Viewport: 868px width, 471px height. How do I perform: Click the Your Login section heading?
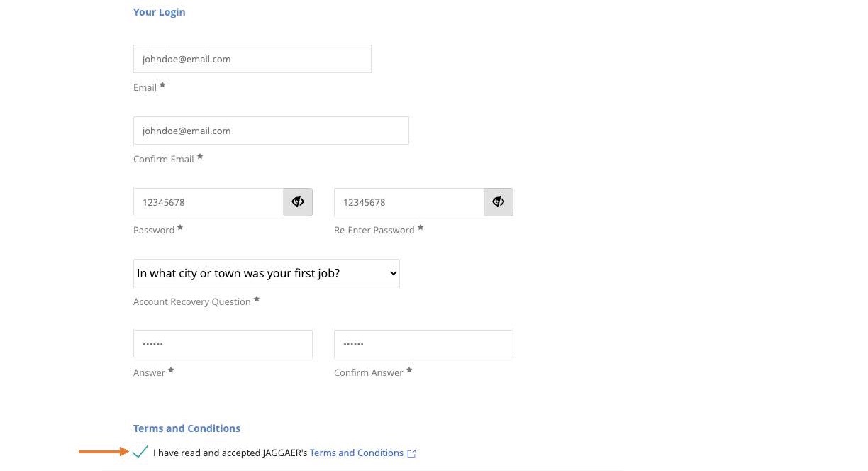tap(160, 12)
